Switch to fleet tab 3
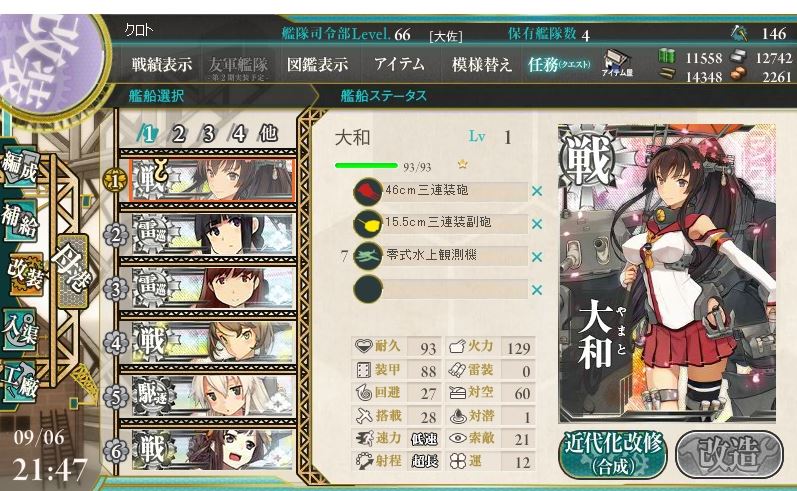Screen dimensions: 797x491 (x=208, y=134)
